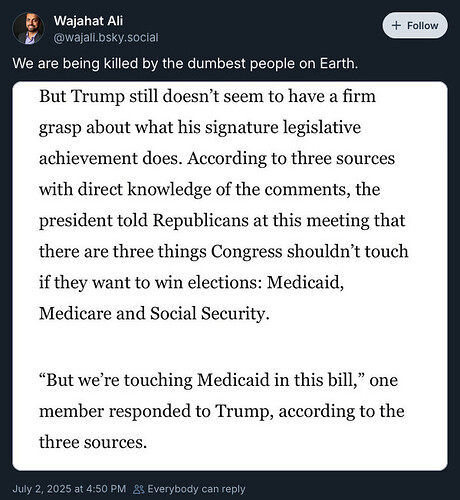
Task: Click the post text about dumbest people
Action: pyautogui.click(x=185, y=63)
